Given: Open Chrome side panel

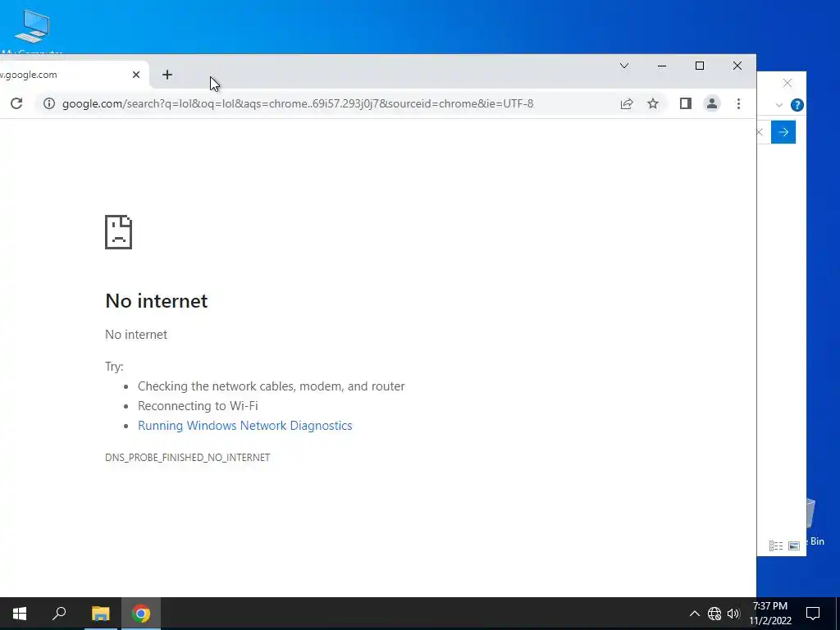Looking at the screenshot, I should (685, 103).
